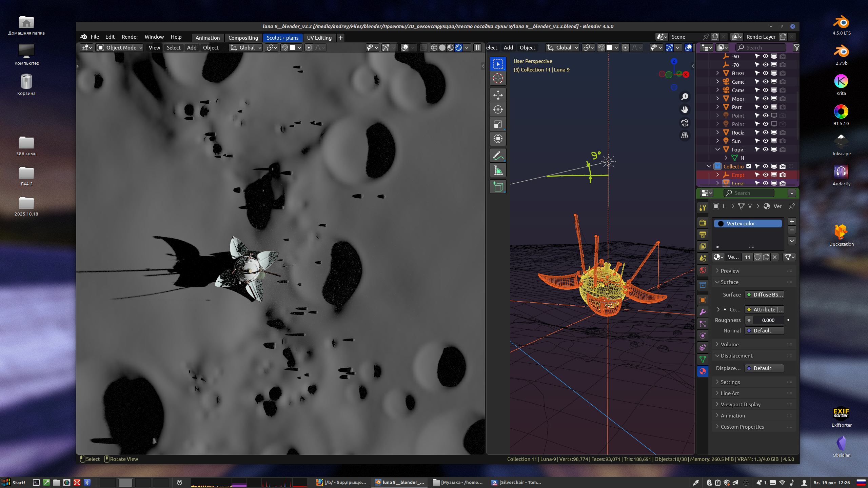This screenshot has height=488, width=868.
Task: Click the Cursor tool icon
Action: pyautogui.click(x=498, y=79)
